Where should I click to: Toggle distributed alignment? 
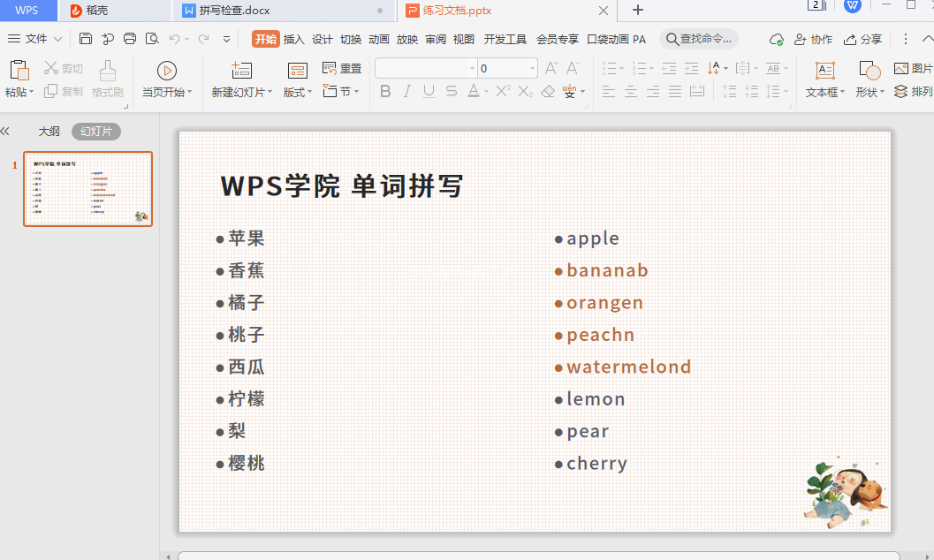(x=697, y=92)
